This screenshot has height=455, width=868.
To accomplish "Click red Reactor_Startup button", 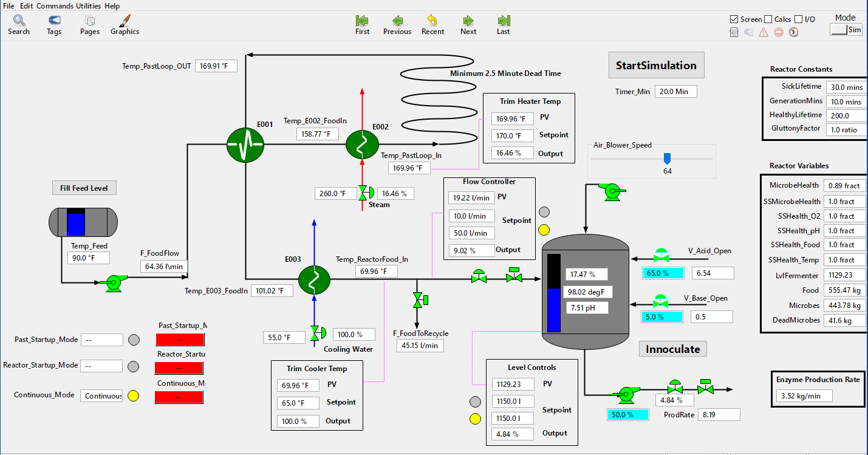I will [179, 368].
